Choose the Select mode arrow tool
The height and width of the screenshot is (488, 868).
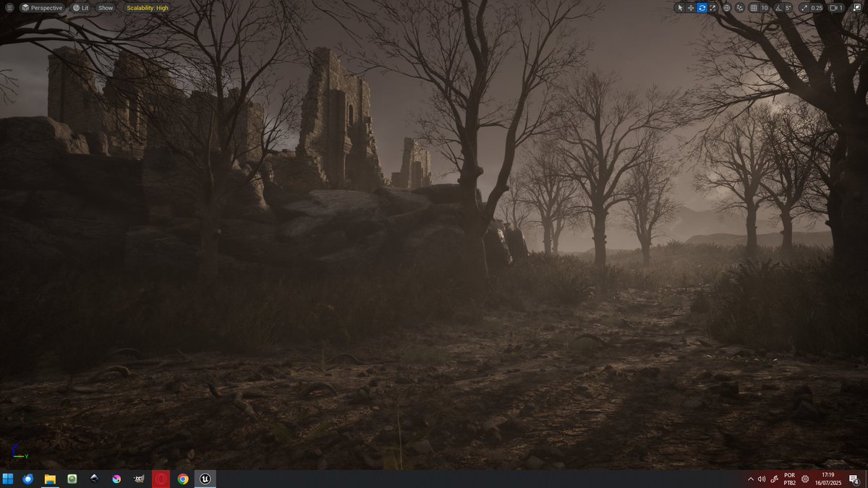coord(680,8)
